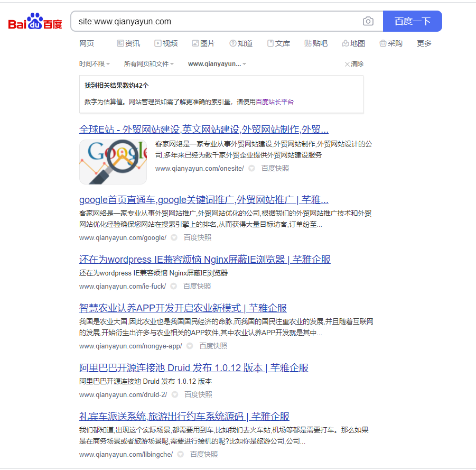Click the Google magnifier result thumbnail
This screenshot has height=470, width=476.
pos(113,162)
